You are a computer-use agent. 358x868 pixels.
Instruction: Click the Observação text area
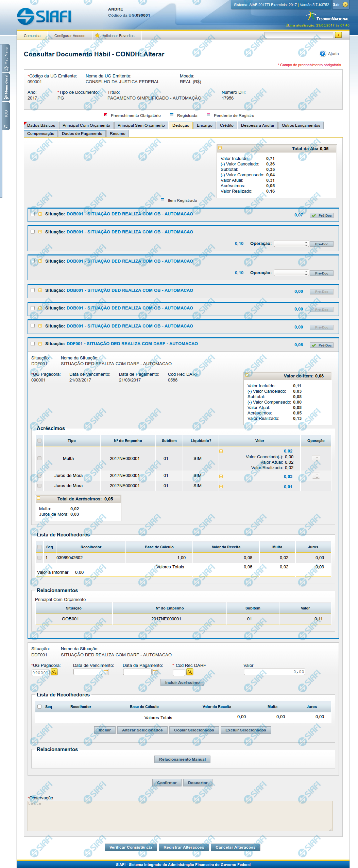180,816
